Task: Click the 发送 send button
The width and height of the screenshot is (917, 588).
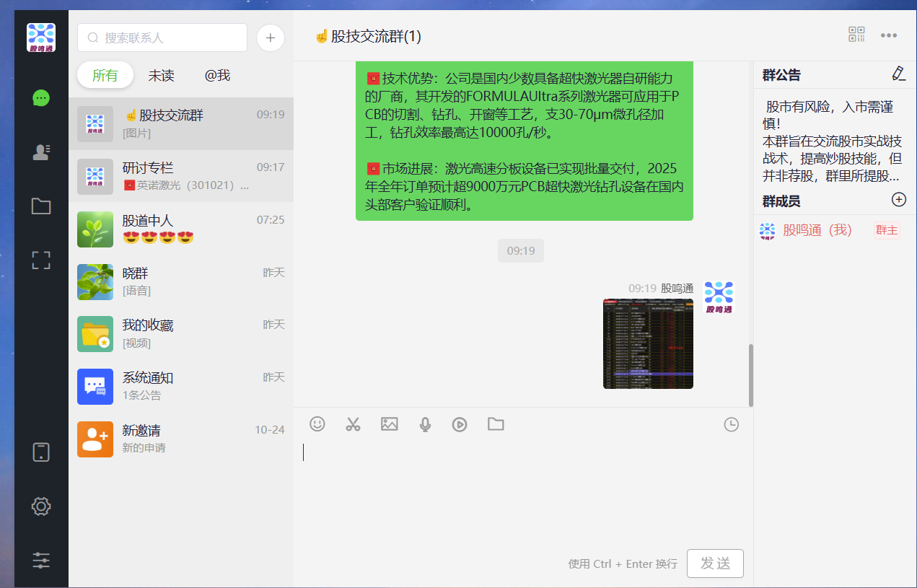Action: coord(715,563)
